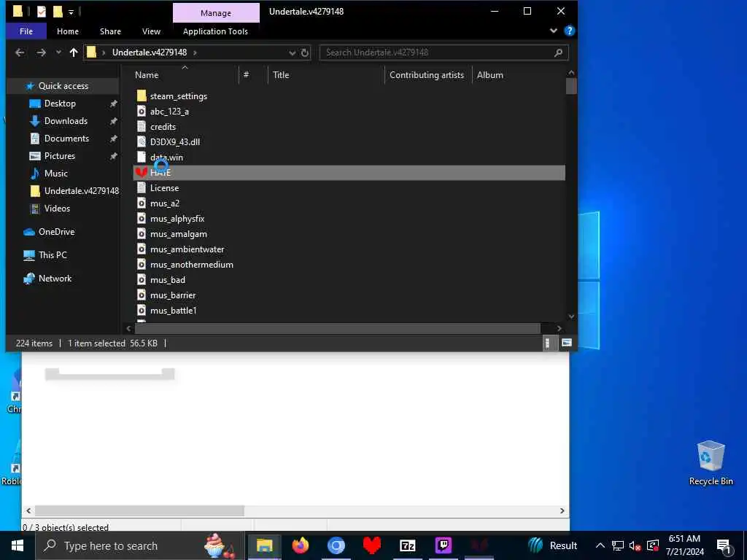The image size is (747, 560).
Task: Expand the ribbon with the chevron
Action: 553,31
